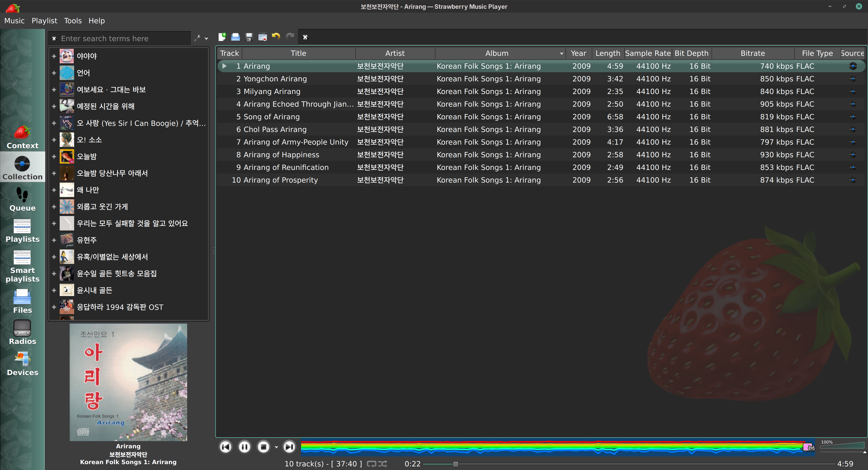868x470 pixels.
Task: Open the Help menu
Action: point(97,21)
